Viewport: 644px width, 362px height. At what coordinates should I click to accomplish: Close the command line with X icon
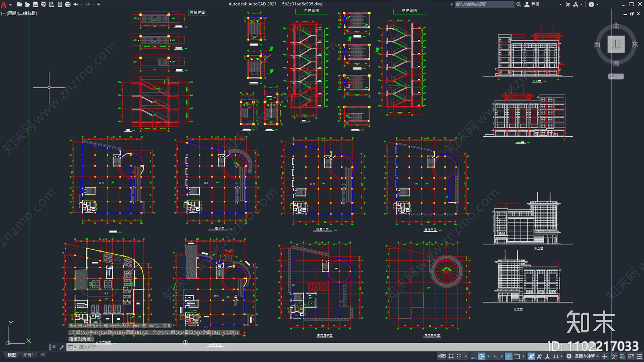click(x=54, y=347)
